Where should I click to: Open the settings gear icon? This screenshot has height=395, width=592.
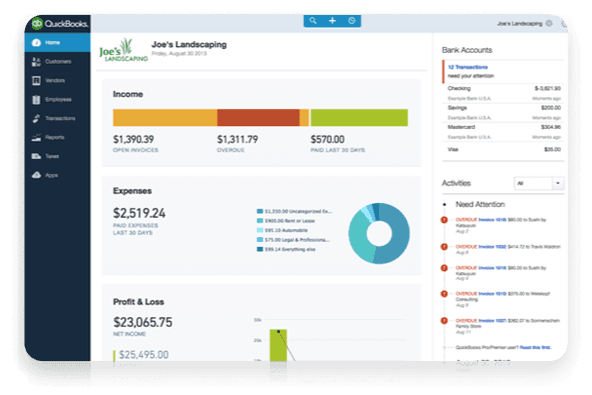[x=549, y=23]
